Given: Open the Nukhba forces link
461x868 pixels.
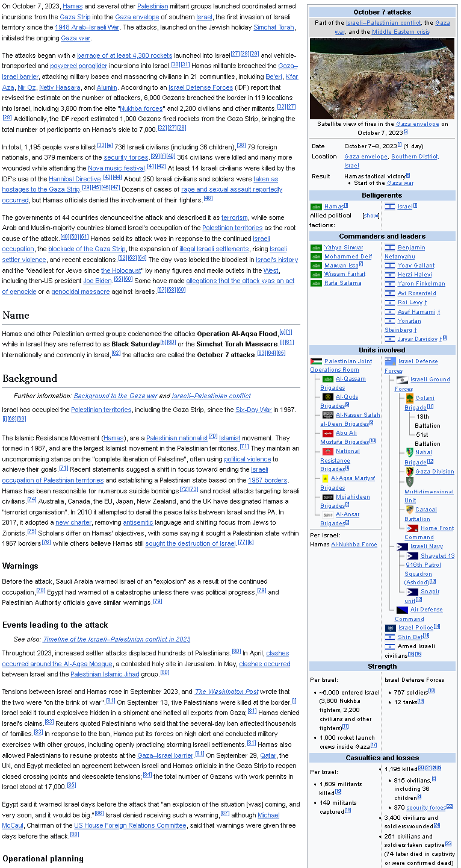Looking at the screenshot, I should 141,108.
